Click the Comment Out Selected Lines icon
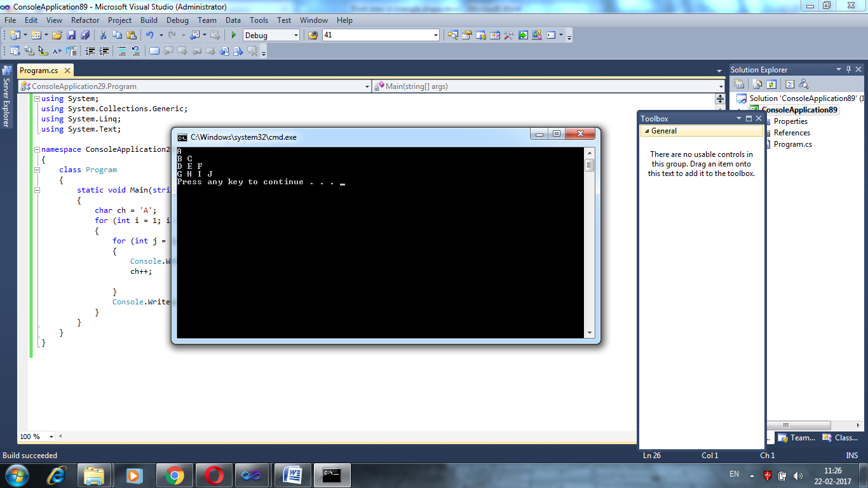Viewport: 868px width, 488px height. pyautogui.click(x=121, y=51)
